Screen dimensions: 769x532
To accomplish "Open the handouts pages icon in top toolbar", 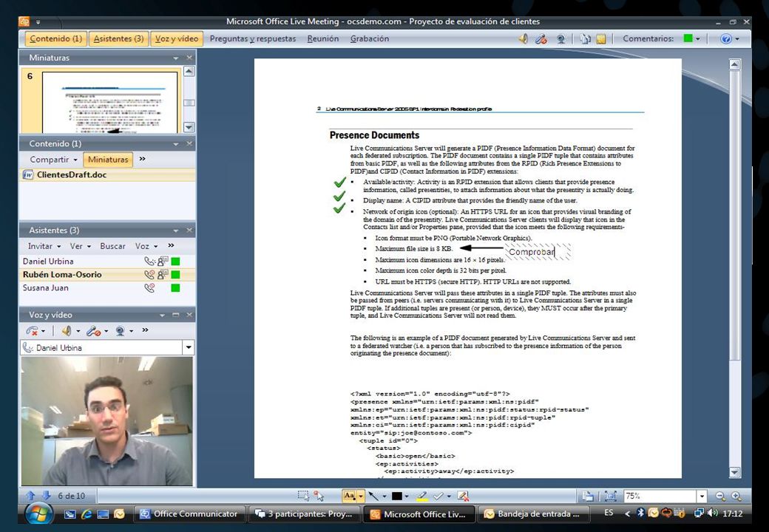I will tap(585, 38).
